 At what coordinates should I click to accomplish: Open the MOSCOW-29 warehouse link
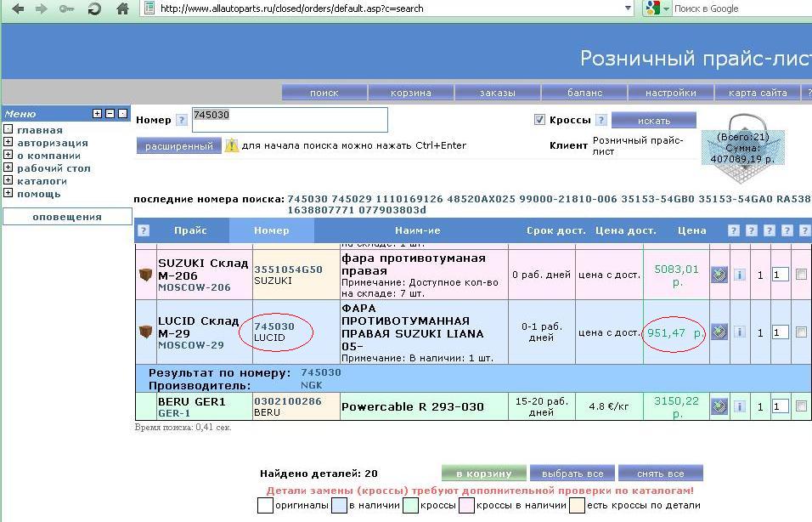(x=191, y=345)
